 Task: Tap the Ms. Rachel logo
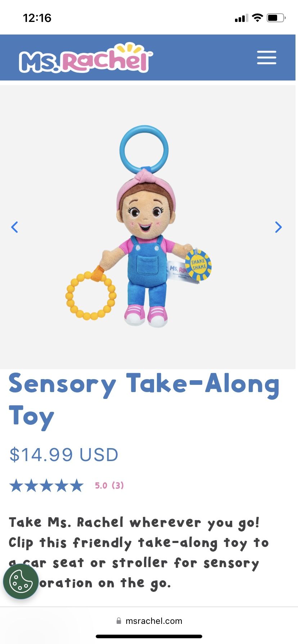[x=86, y=58]
